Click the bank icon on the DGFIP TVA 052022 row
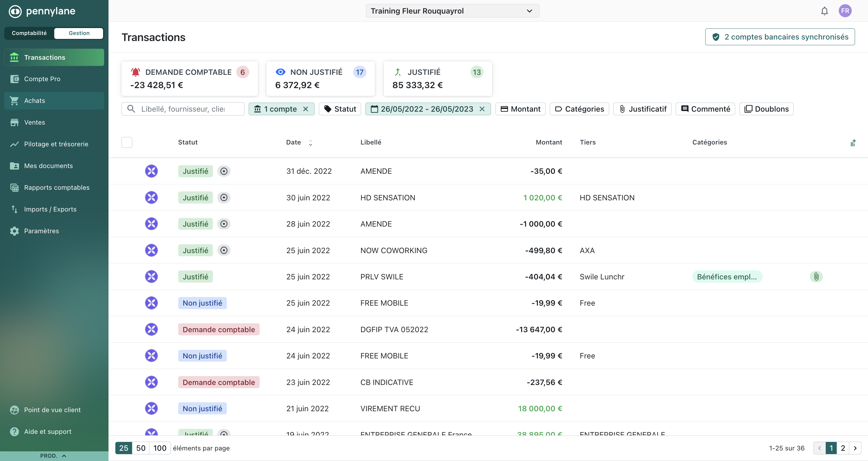The height and width of the screenshot is (461, 868). (x=151, y=329)
